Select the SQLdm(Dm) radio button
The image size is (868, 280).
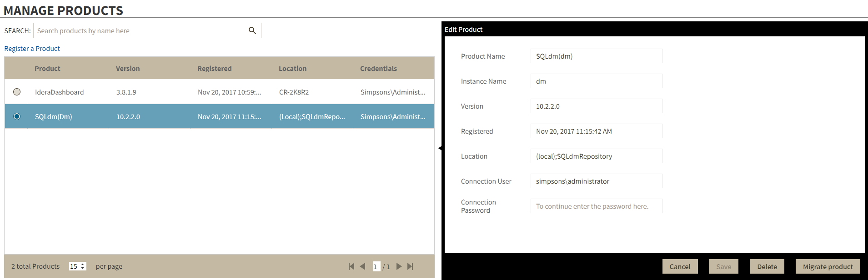tap(17, 116)
